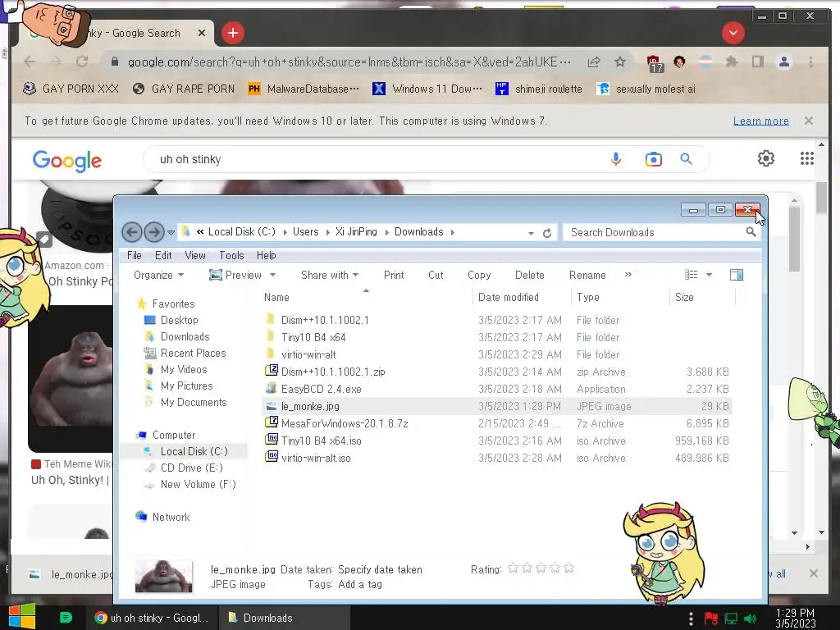Sort by the Date modified column header
This screenshot has height=630, width=840.
click(x=523, y=297)
